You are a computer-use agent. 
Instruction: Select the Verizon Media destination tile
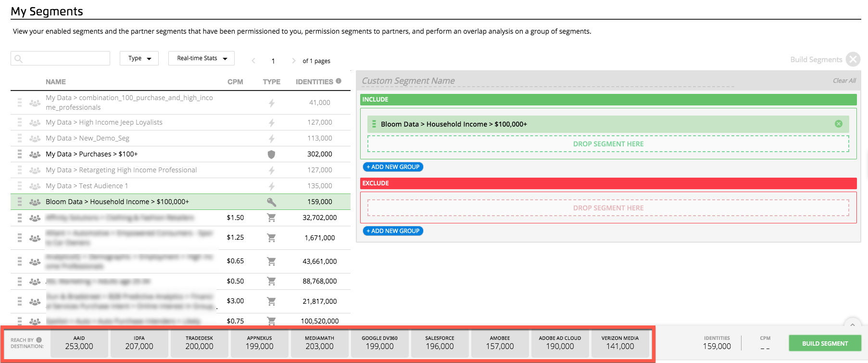coord(620,343)
